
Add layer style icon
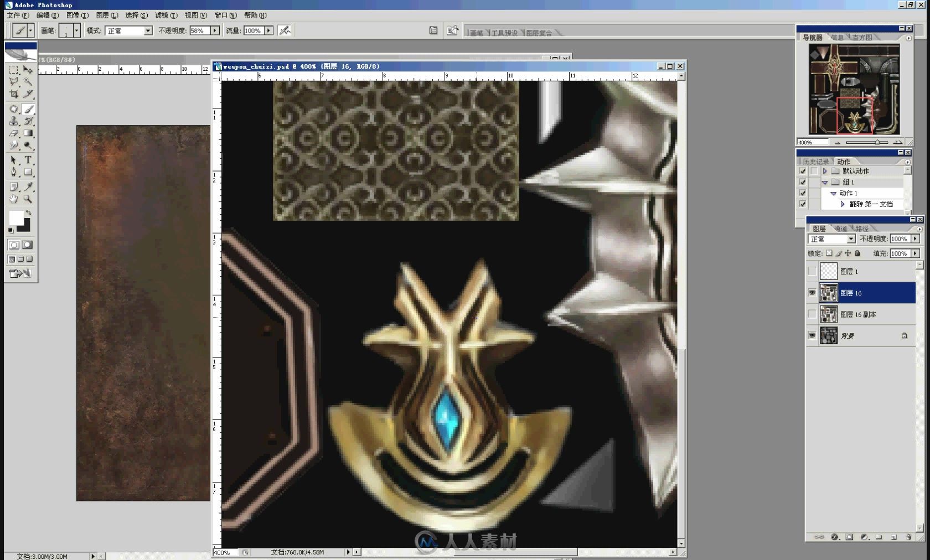pyautogui.click(x=835, y=537)
